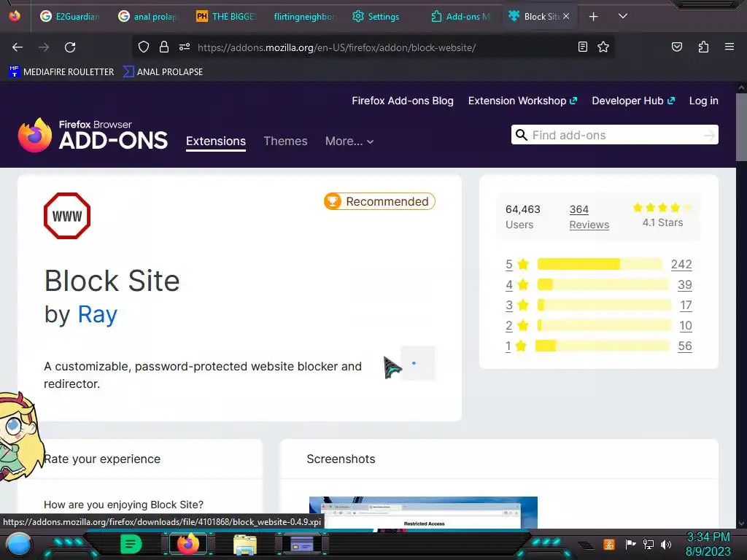
Task: Click the Block Site WWW stop-sign icon
Action: point(67,216)
